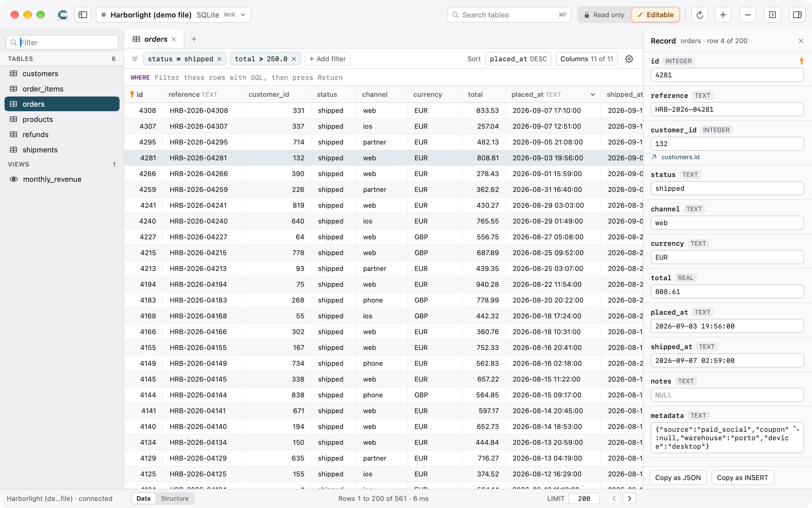Screen dimensions: 812x508
Task: Click the placed_at column sort chevron
Action: pos(593,95)
